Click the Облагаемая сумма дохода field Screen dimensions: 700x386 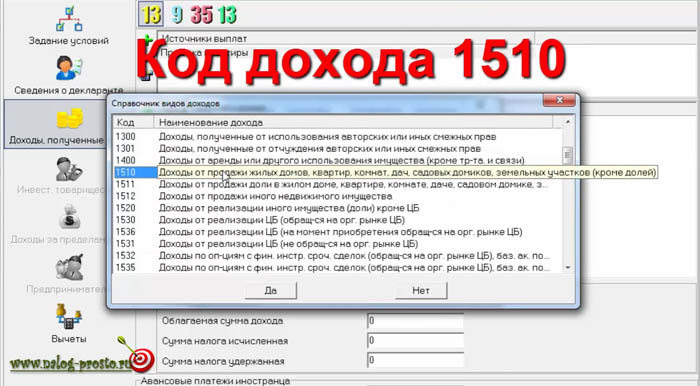pyautogui.click(x=415, y=321)
